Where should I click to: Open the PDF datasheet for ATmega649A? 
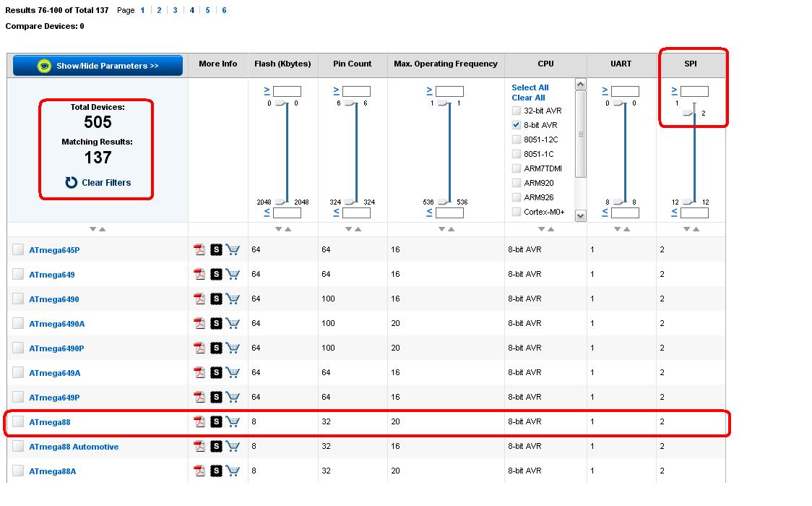tap(199, 372)
